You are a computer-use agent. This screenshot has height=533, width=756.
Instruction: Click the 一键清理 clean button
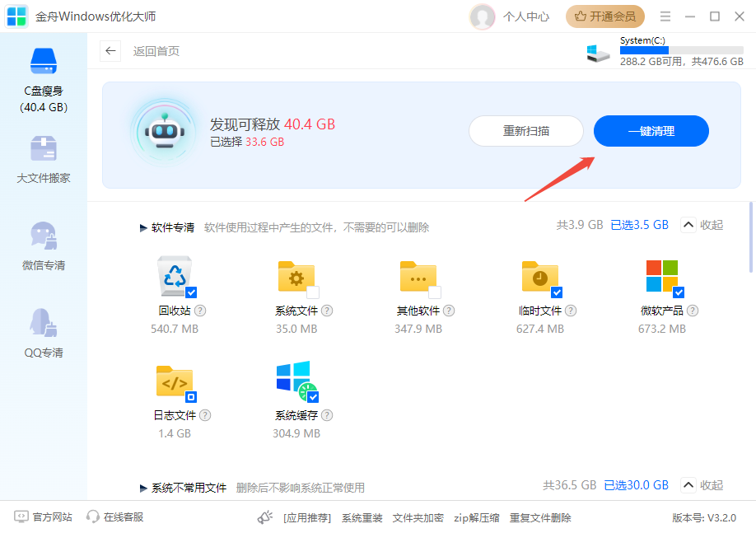[651, 131]
